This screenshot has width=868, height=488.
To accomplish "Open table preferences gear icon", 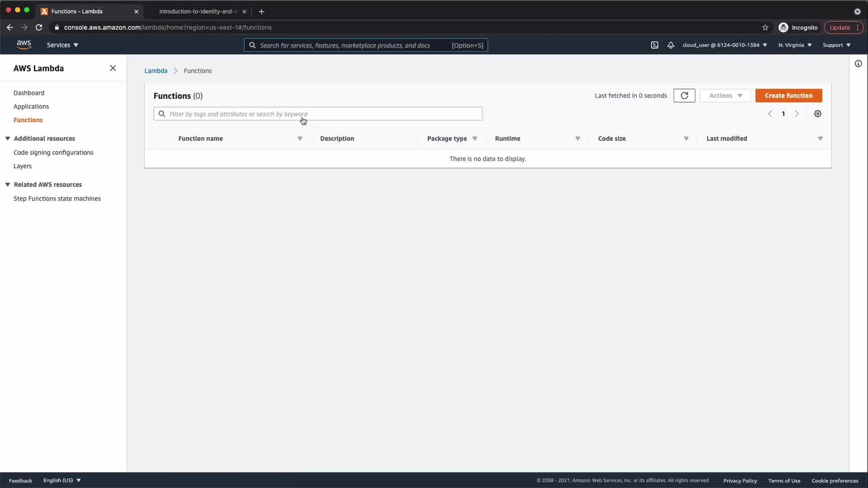I will click(817, 114).
